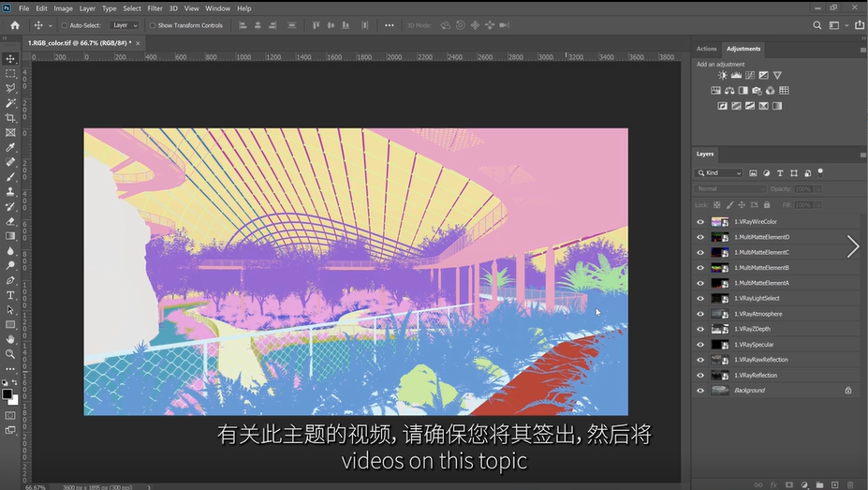Select the Pen tool
The image size is (868, 490).
[10, 280]
